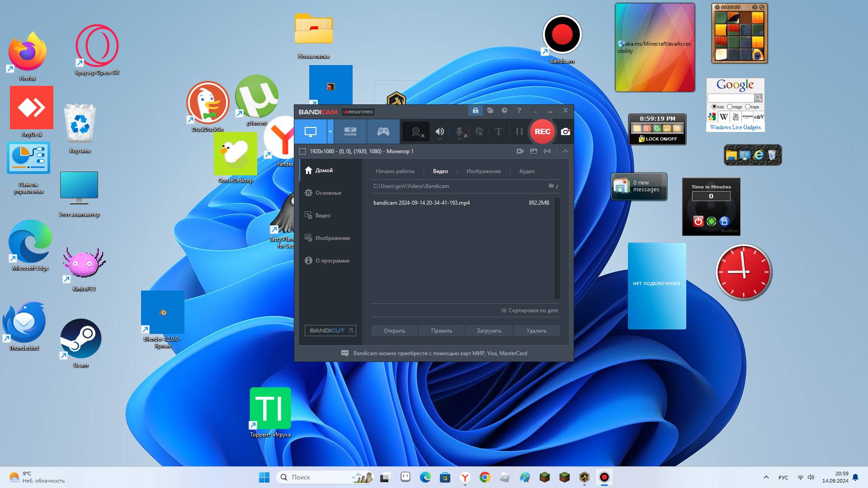The image size is (868, 488).
Task: Open Bandicam help question mark
Action: (519, 111)
